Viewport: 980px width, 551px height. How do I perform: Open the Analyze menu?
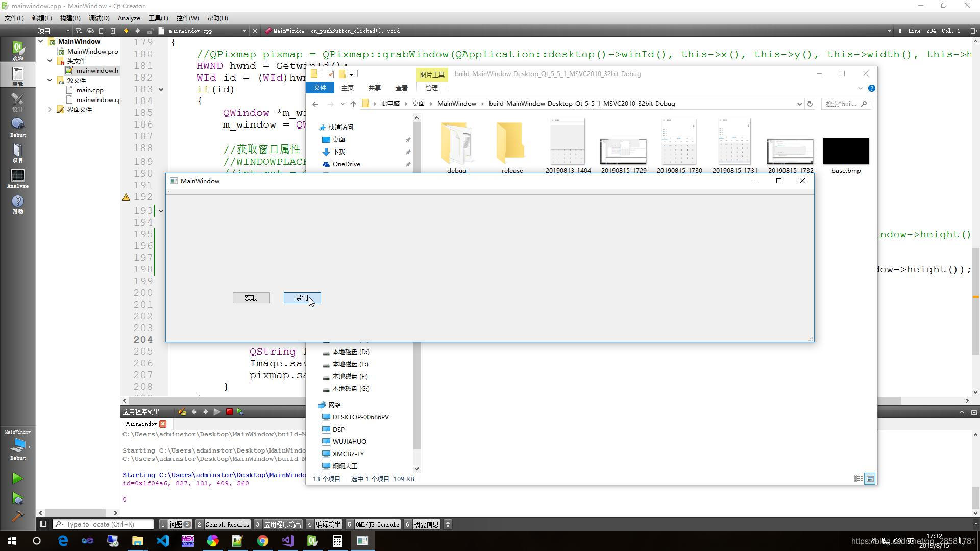129,18
